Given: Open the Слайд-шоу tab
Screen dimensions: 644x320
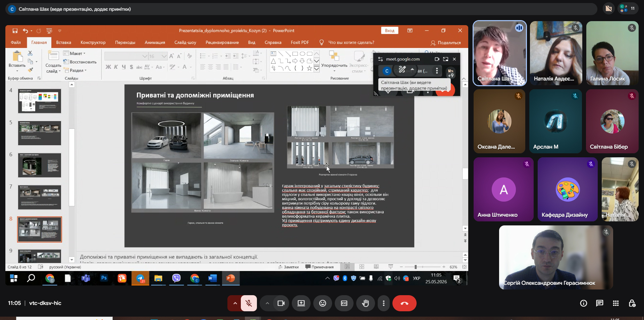Looking at the screenshot, I should (185, 43).
